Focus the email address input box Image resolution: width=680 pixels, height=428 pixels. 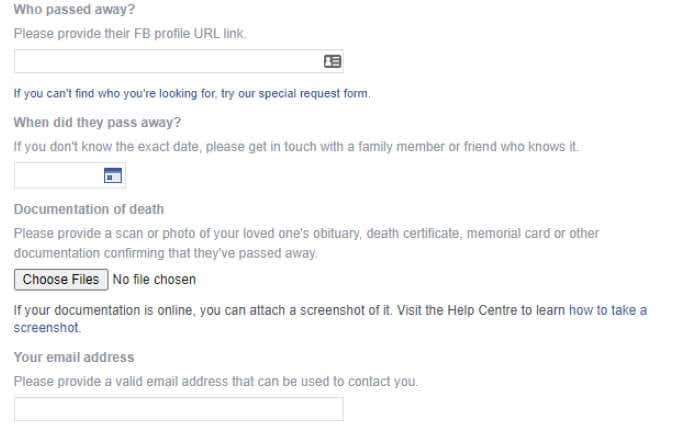(178, 409)
